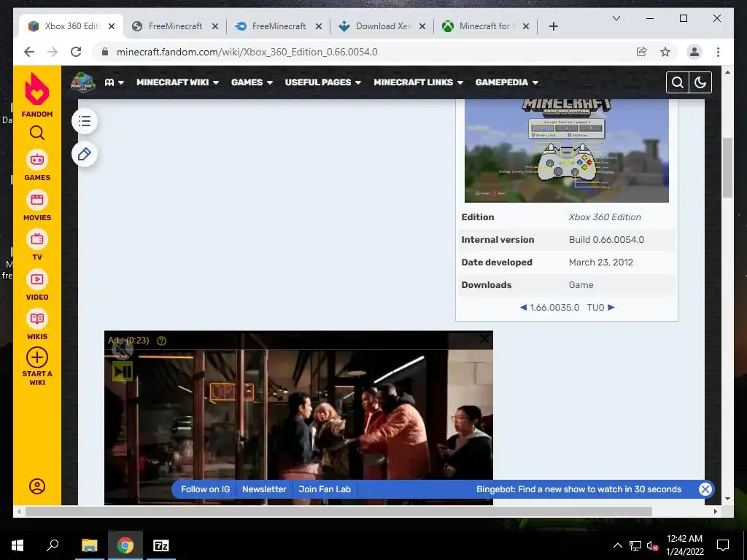This screenshot has height=560, width=747.
Task: Open the Bingebot show finder link
Action: pyautogui.click(x=578, y=489)
